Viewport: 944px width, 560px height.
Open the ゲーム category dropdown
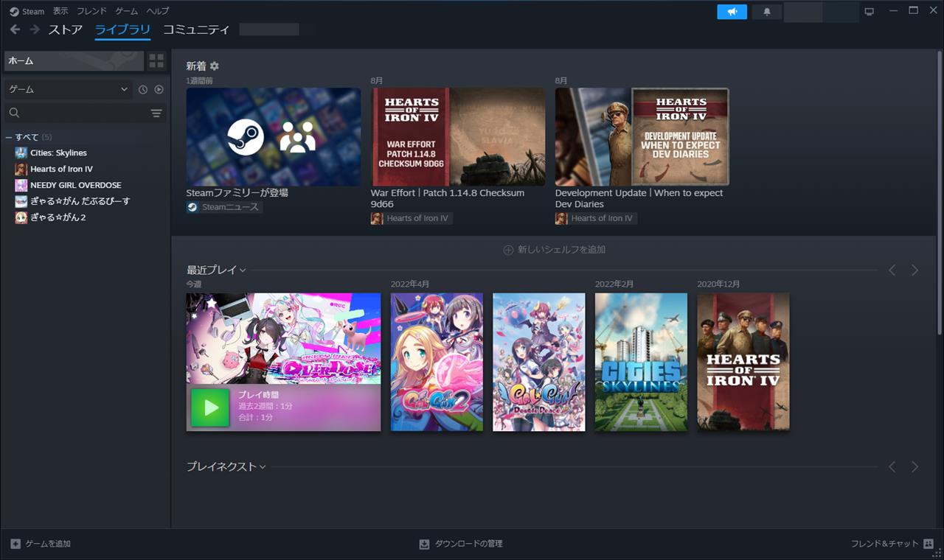tap(69, 89)
